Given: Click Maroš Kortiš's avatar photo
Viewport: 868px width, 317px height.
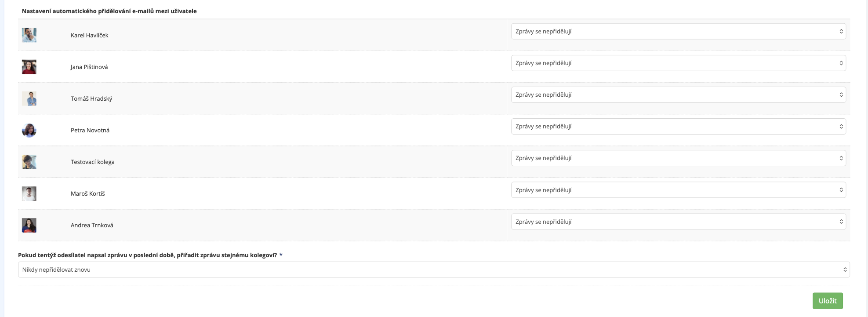Looking at the screenshot, I should click(x=29, y=193).
